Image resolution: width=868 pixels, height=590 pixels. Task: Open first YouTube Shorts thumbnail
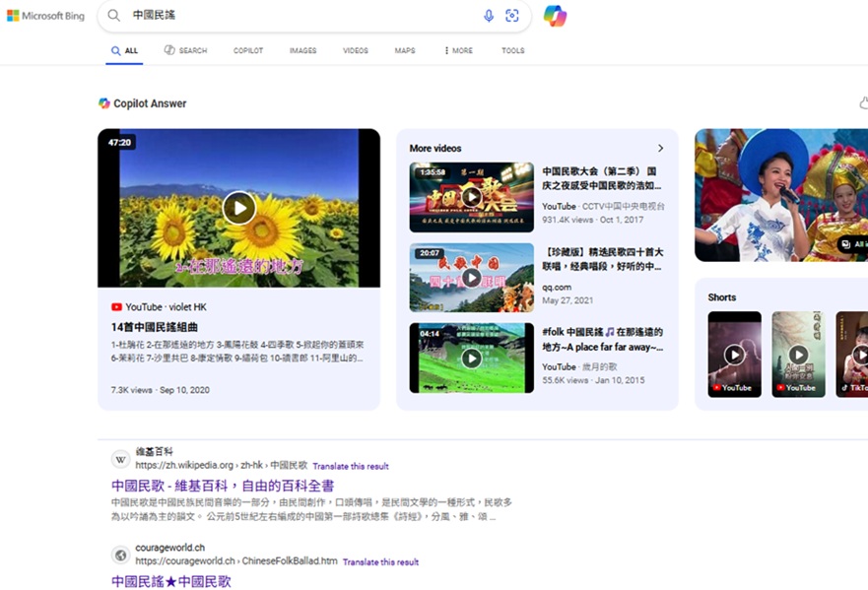click(x=735, y=355)
